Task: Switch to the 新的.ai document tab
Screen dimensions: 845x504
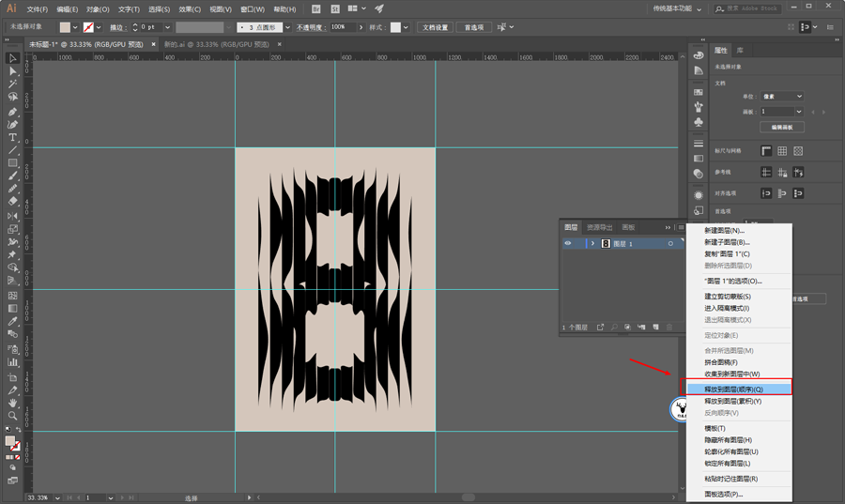Action: (x=214, y=44)
